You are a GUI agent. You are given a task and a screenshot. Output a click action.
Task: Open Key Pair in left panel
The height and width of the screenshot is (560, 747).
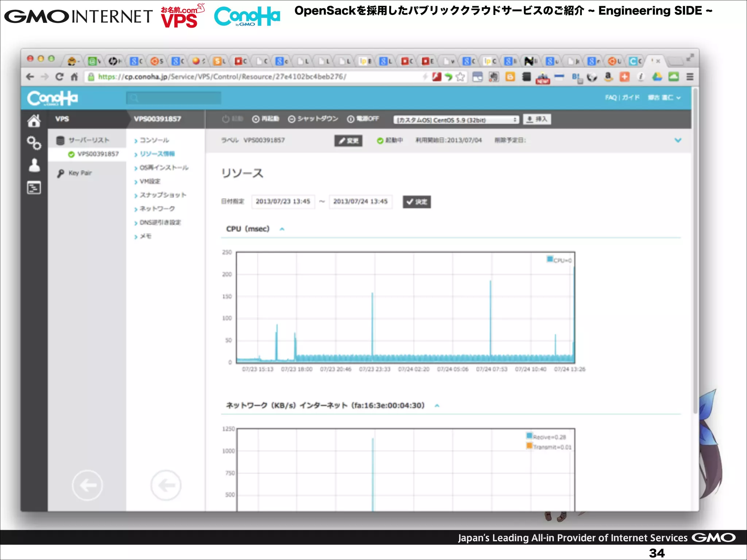point(80,173)
